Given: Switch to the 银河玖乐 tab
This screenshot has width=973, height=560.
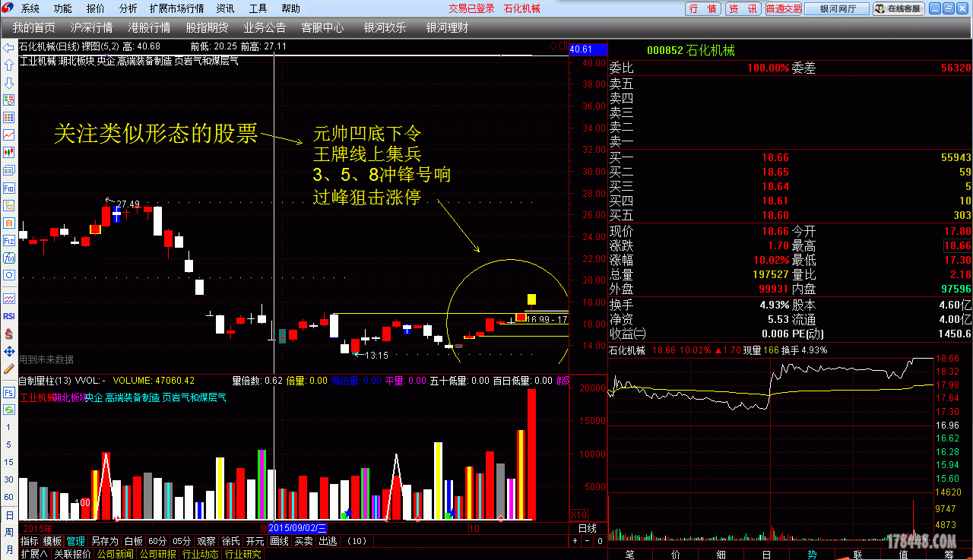Looking at the screenshot, I should (x=385, y=27).
